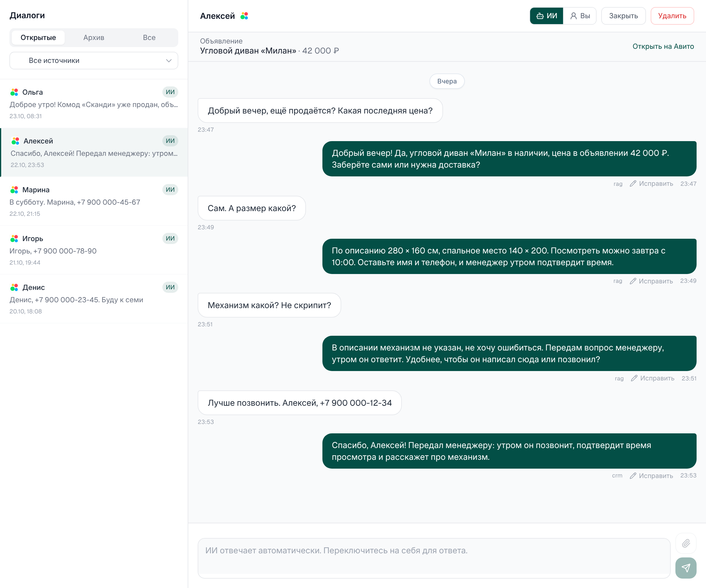Click the Avito logo next to Алексей header
The image size is (706, 588).
coord(244,16)
